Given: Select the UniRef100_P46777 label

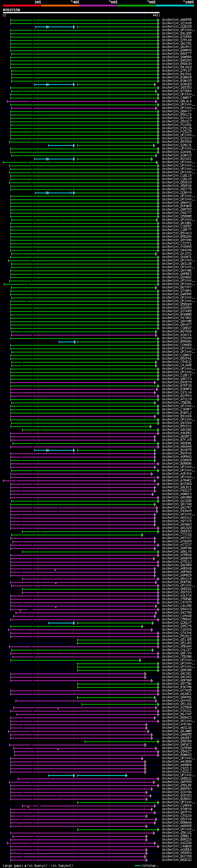Looking at the screenshot, I should pyautogui.click(x=177, y=213).
